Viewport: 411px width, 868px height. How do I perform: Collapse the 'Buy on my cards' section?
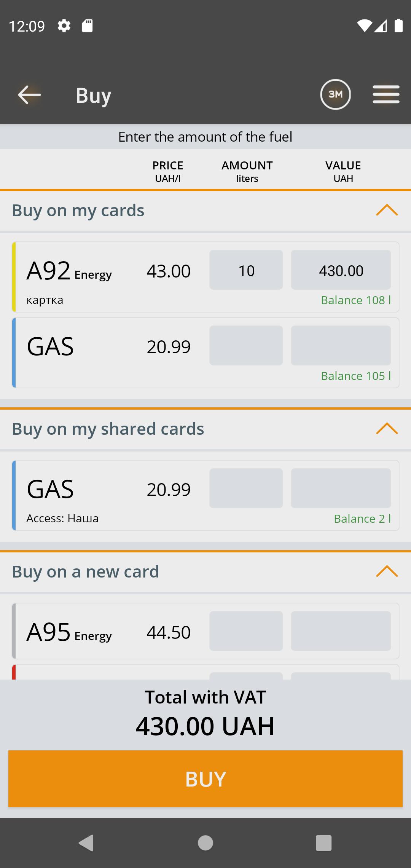click(387, 210)
